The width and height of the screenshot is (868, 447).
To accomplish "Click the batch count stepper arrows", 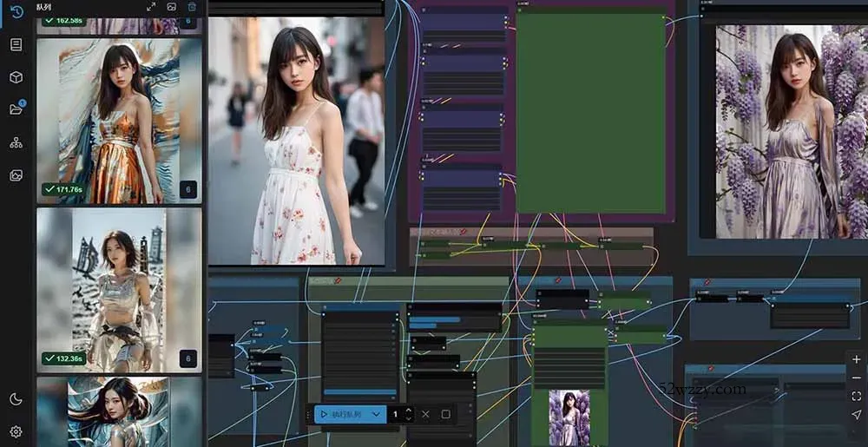I will 409,415.
